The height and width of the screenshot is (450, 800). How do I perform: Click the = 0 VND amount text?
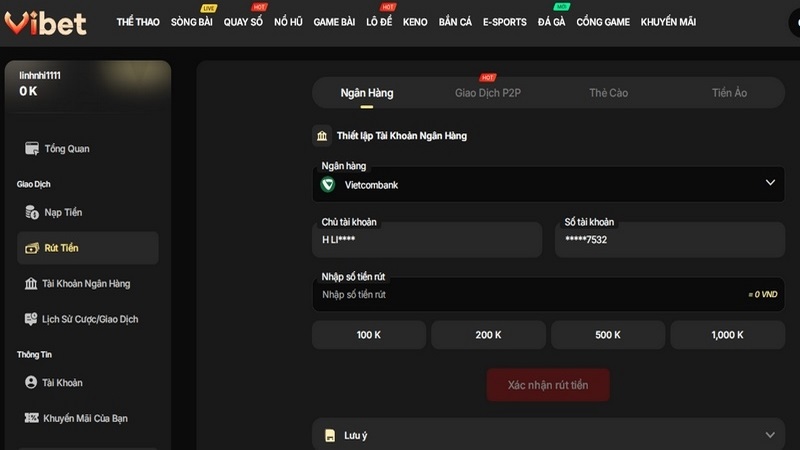pos(763,294)
